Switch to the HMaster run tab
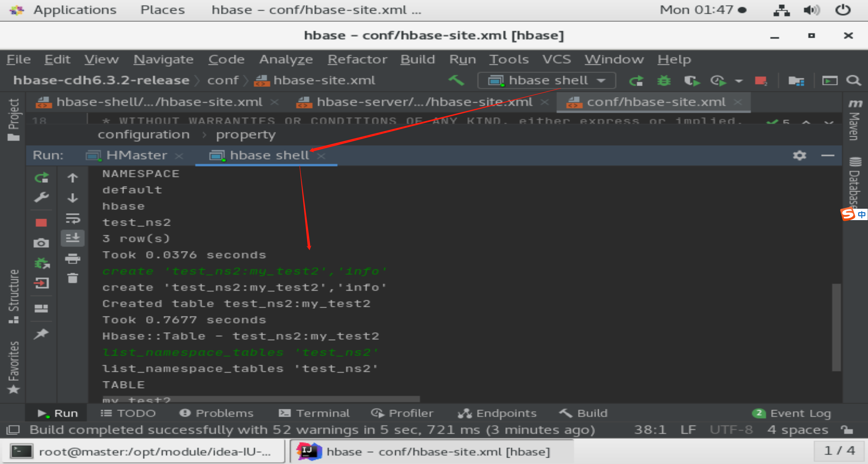Screen dimensions: 868x464 coord(136,155)
